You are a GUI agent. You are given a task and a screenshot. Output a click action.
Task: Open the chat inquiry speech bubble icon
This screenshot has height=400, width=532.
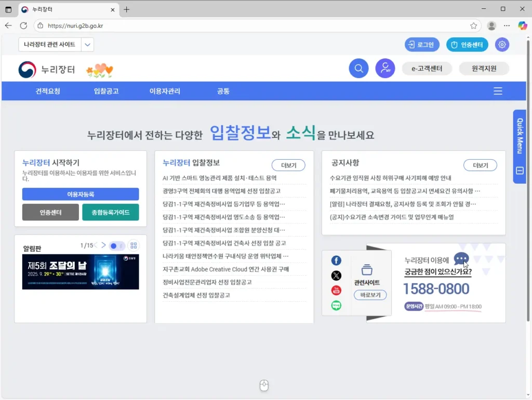pyautogui.click(x=461, y=259)
